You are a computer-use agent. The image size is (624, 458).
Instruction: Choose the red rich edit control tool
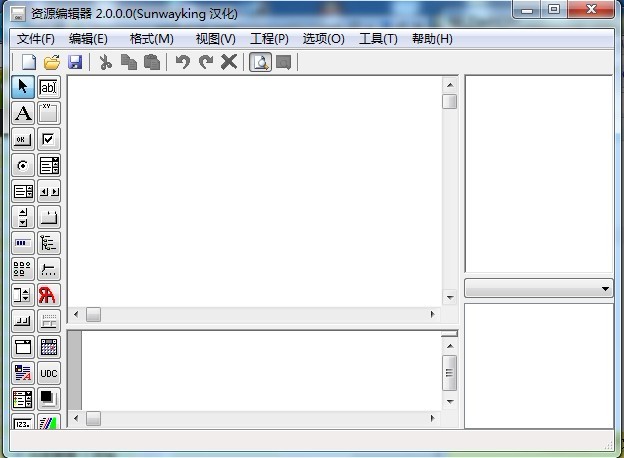[48, 295]
